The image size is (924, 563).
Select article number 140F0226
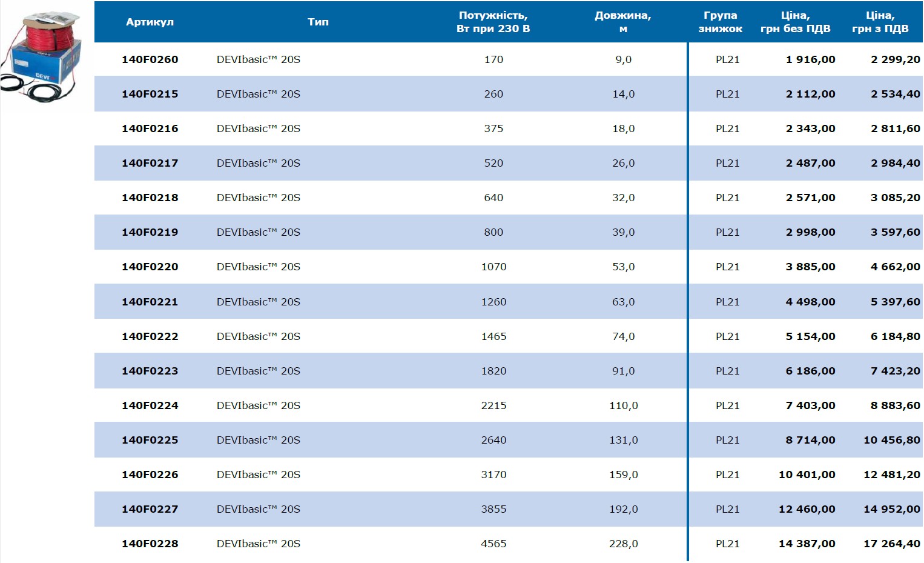coord(150,475)
